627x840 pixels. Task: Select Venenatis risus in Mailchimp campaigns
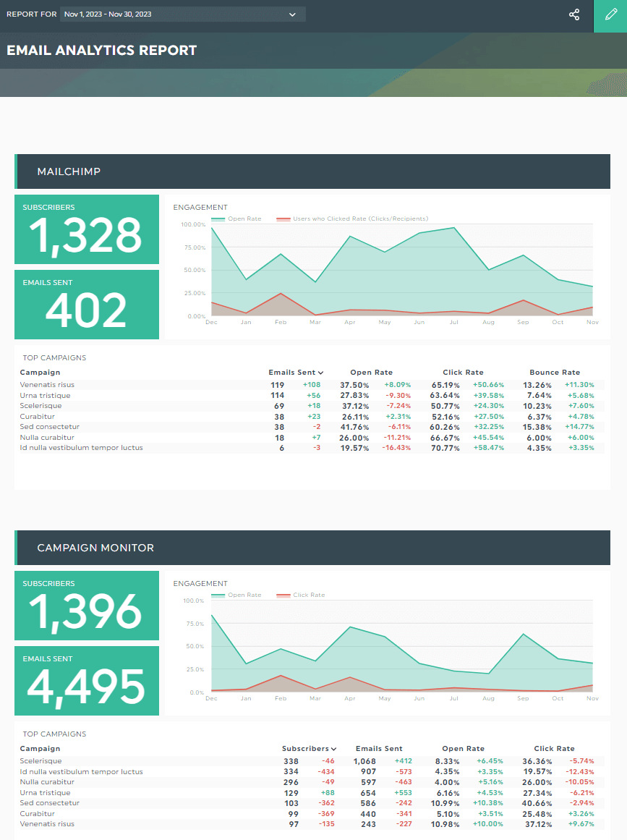(x=47, y=385)
